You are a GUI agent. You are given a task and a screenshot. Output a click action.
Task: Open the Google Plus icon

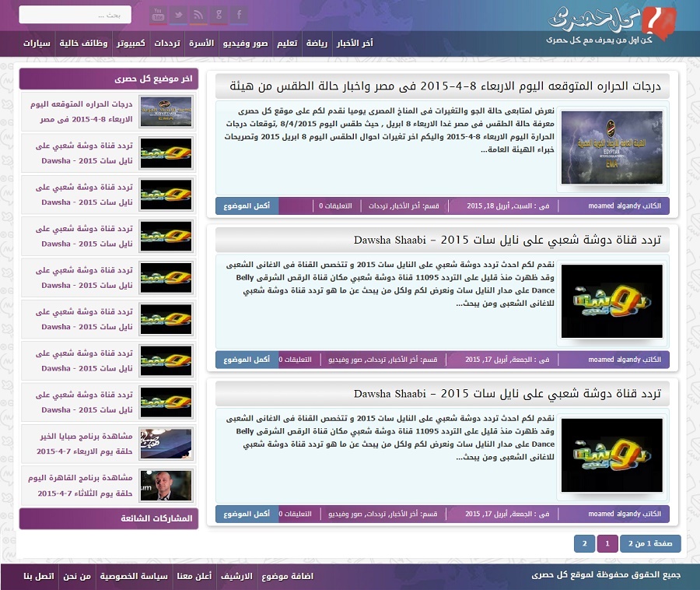coord(219,15)
